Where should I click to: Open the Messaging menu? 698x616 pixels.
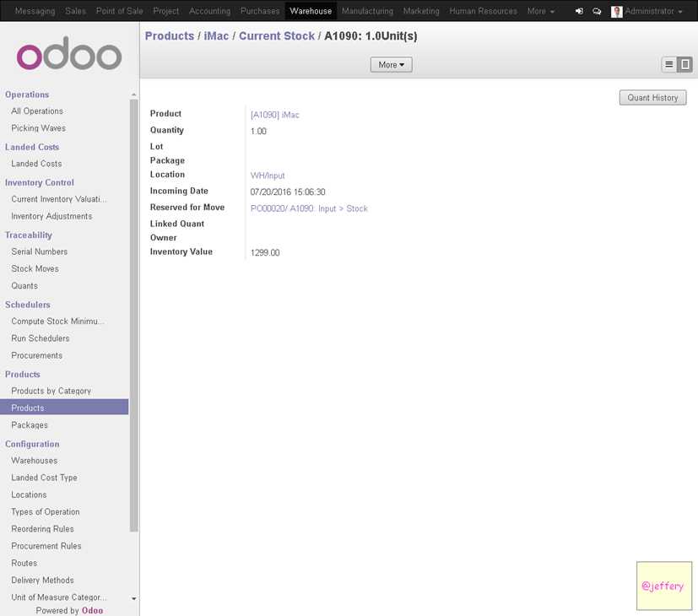(35, 11)
